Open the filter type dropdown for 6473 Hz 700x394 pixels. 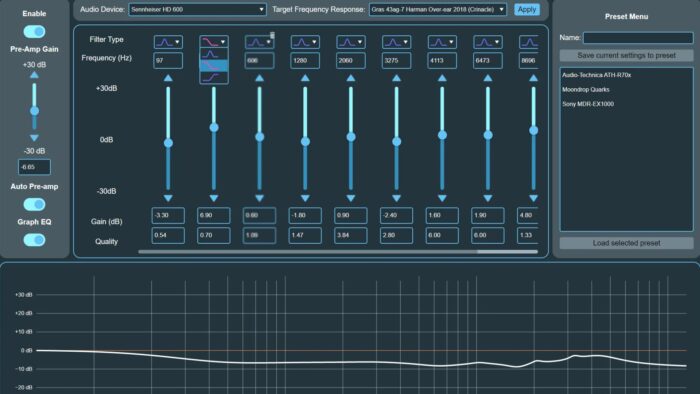[488, 42]
